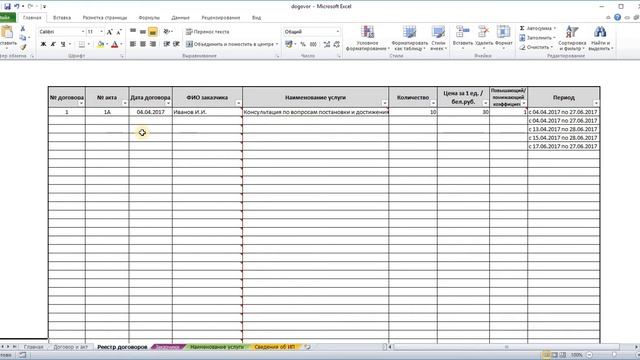
Task: Open the Вид ribbon tab
Action: [256, 18]
